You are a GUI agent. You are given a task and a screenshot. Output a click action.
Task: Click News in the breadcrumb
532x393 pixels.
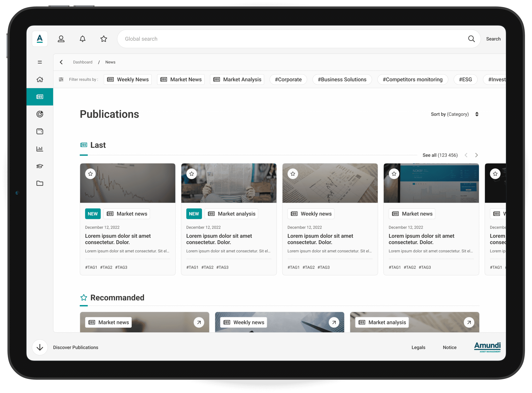tap(110, 62)
